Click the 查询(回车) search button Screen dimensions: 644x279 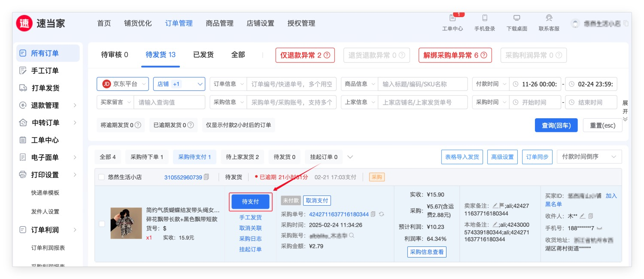click(556, 125)
